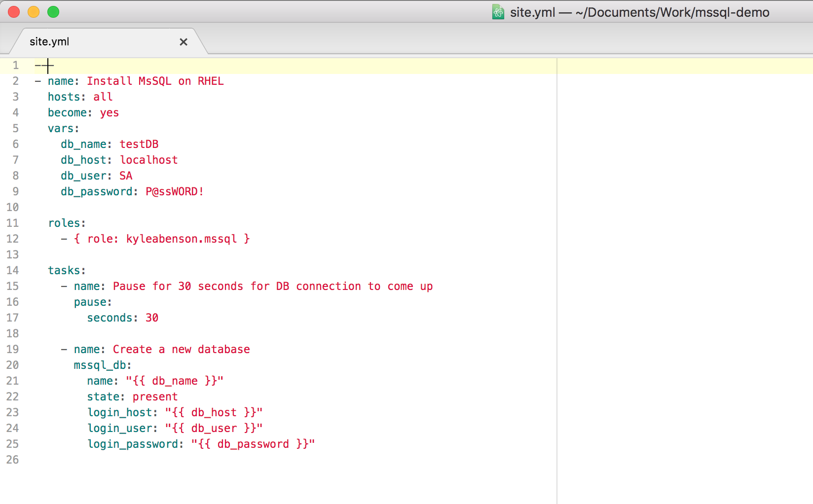Click 'Install MsSQL on RHEL' play name
813x504 pixels.
click(155, 81)
